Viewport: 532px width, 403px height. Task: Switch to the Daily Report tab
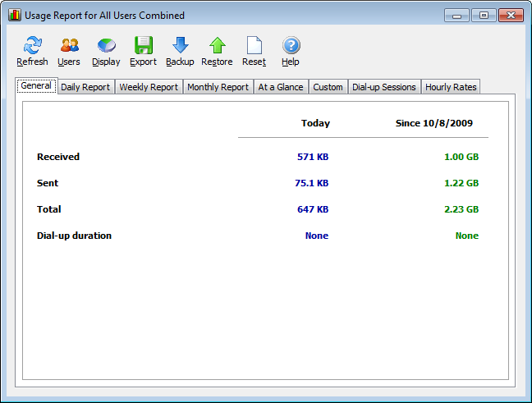85,87
